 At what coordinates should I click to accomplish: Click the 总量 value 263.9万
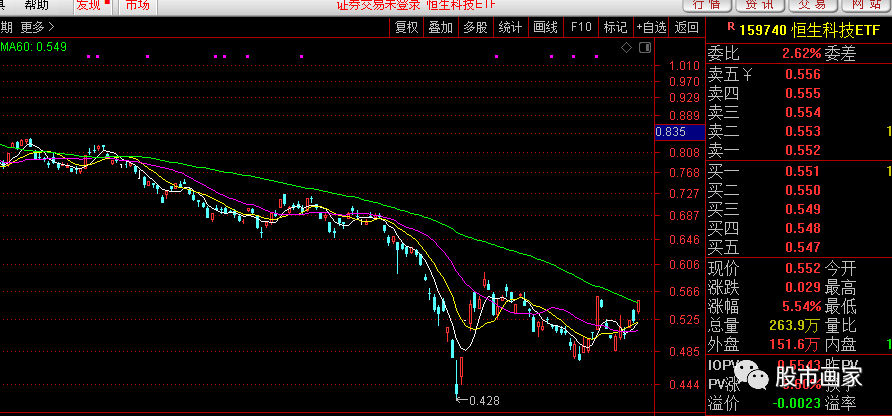(x=795, y=326)
